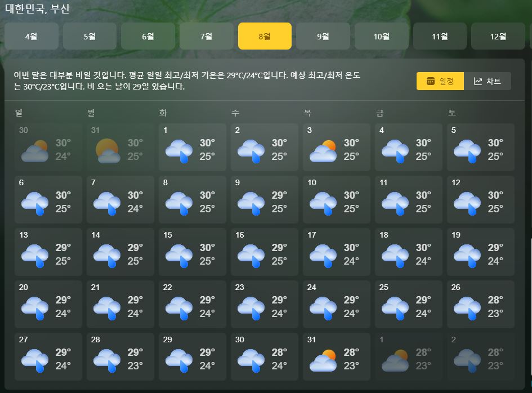
Task: Click the rain icon on day 24
Action: pyautogui.click(x=323, y=308)
